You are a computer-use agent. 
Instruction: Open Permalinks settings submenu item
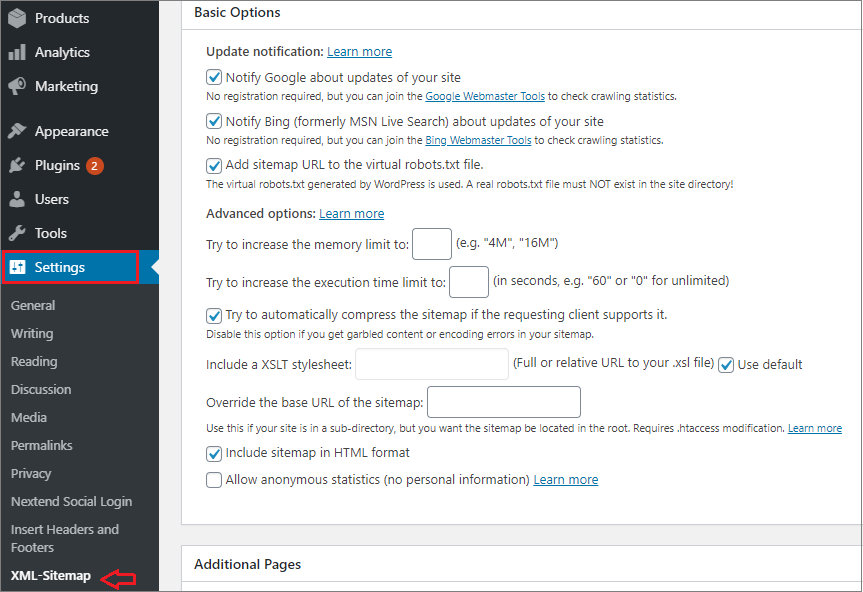(x=42, y=446)
